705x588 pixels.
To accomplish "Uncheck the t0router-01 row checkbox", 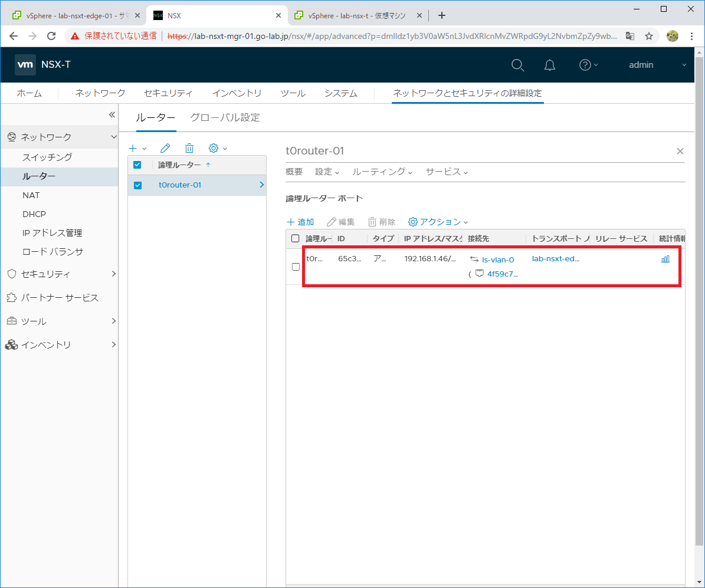I will (x=137, y=185).
